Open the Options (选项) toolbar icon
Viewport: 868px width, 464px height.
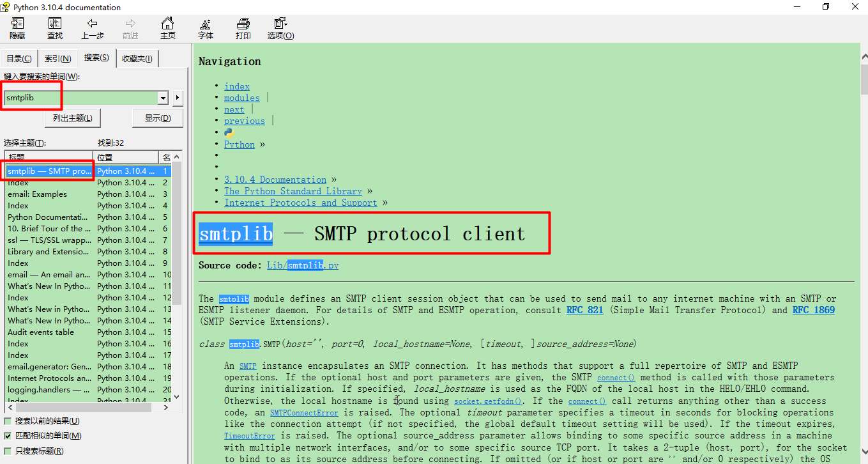[x=280, y=24]
